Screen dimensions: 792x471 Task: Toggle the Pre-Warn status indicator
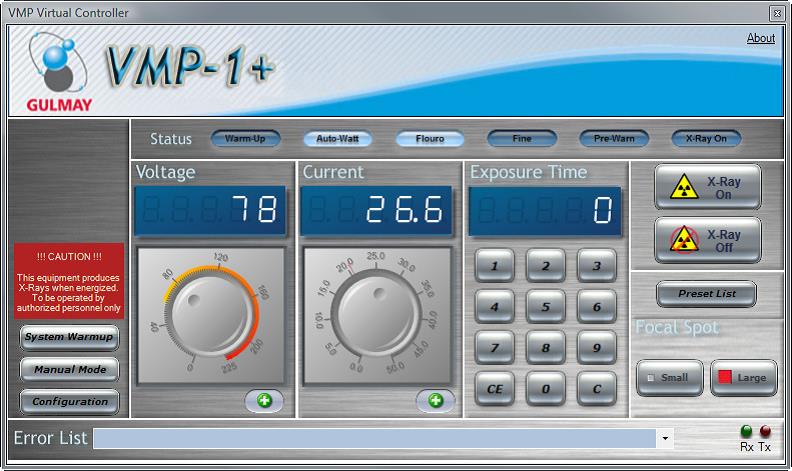pyautogui.click(x=614, y=138)
